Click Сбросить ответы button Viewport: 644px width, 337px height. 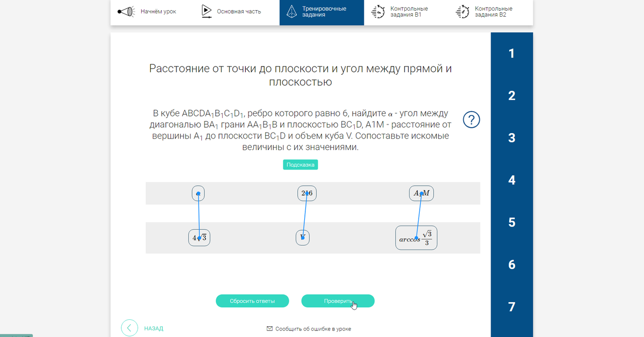pos(252,301)
